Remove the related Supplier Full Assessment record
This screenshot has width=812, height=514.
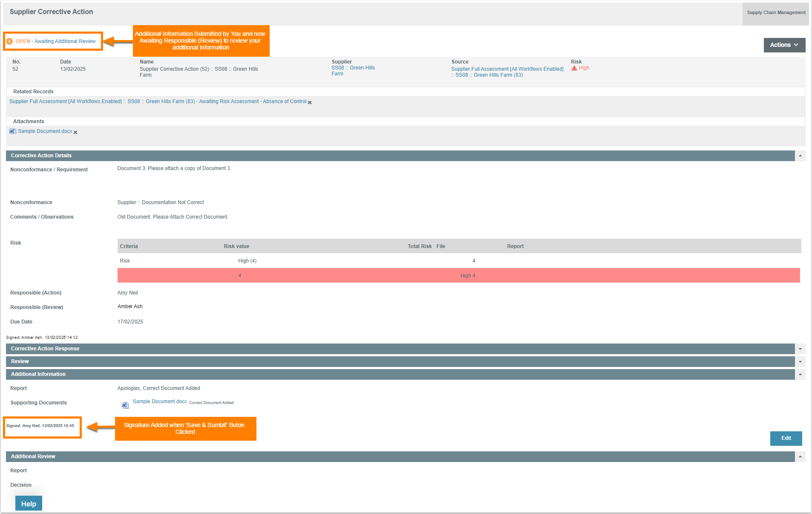(x=310, y=102)
